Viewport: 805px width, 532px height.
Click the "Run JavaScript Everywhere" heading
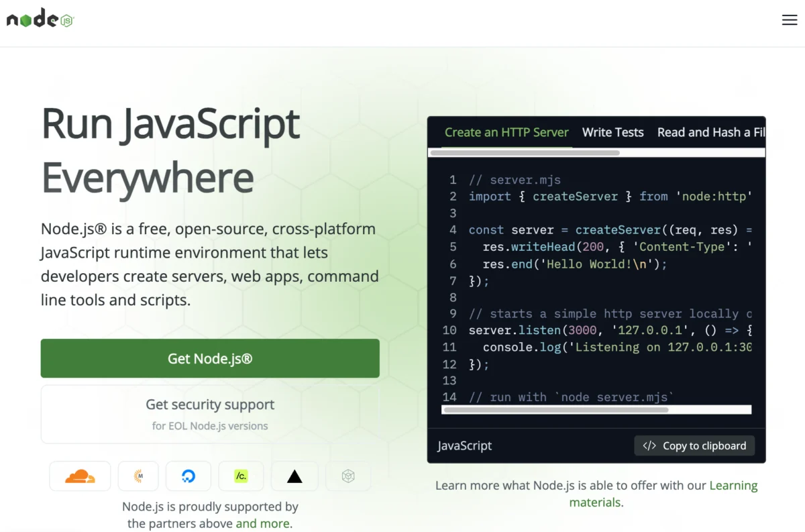click(170, 150)
